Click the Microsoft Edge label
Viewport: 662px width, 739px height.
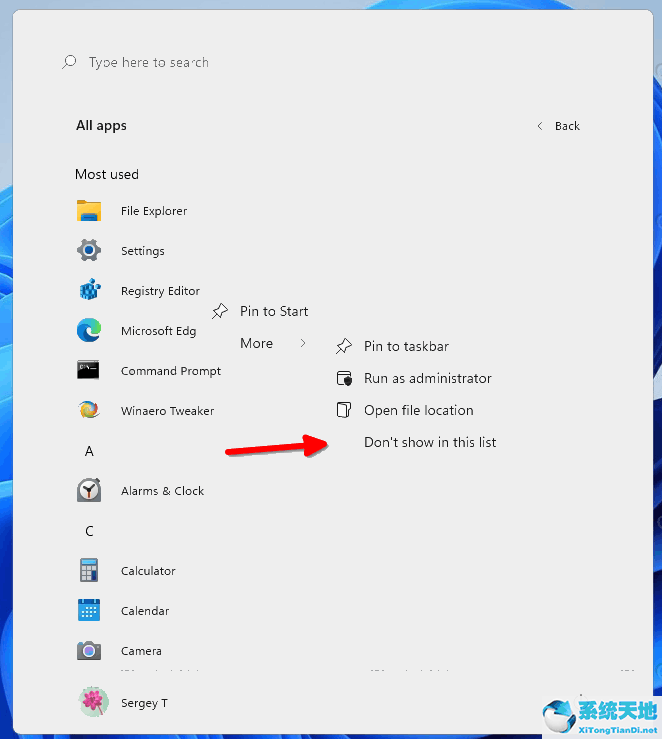coord(158,331)
